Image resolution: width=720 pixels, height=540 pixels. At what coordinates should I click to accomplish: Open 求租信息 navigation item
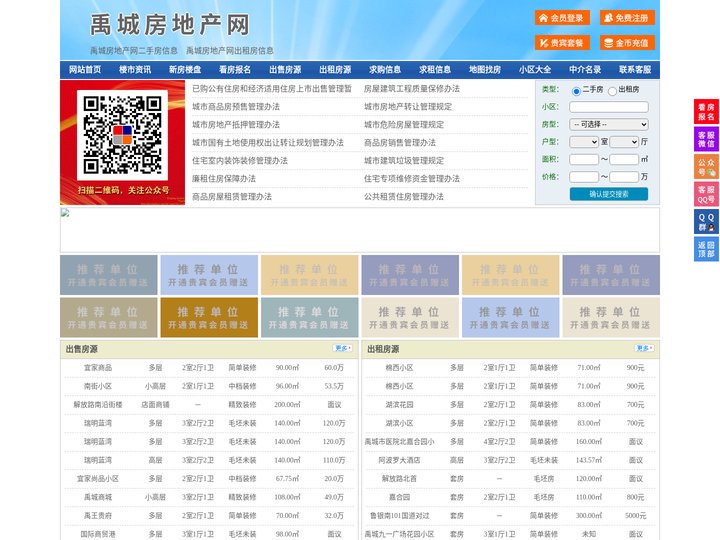pos(435,70)
